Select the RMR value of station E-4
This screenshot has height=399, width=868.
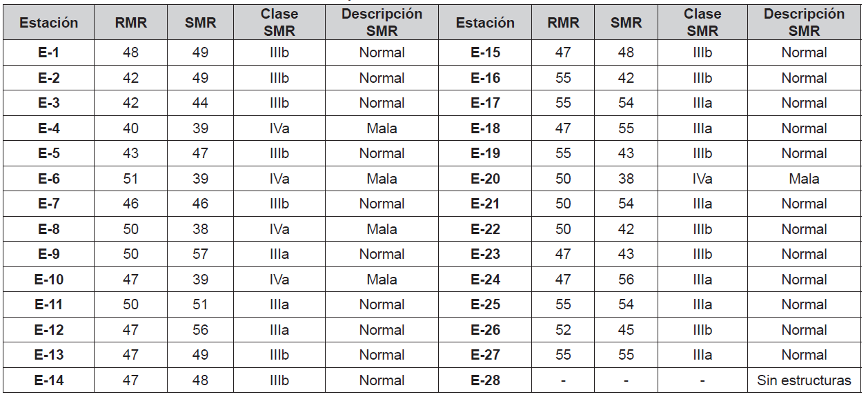pyautogui.click(x=130, y=128)
